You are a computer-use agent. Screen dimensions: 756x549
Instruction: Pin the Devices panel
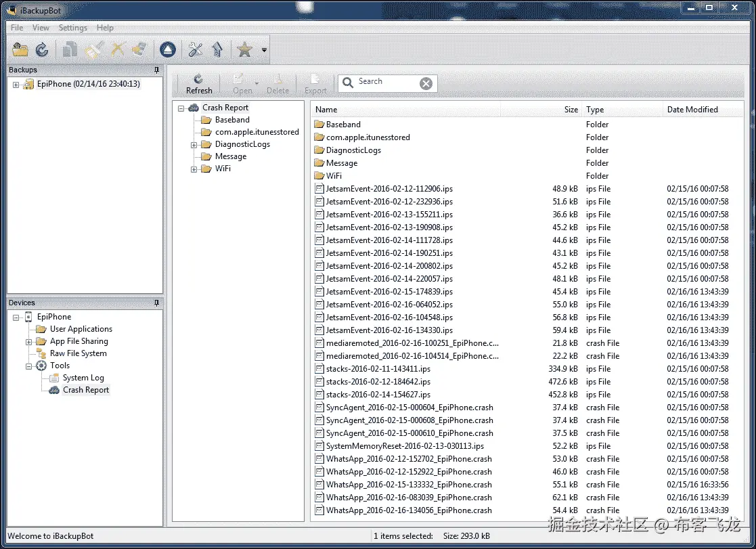tap(156, 303)
